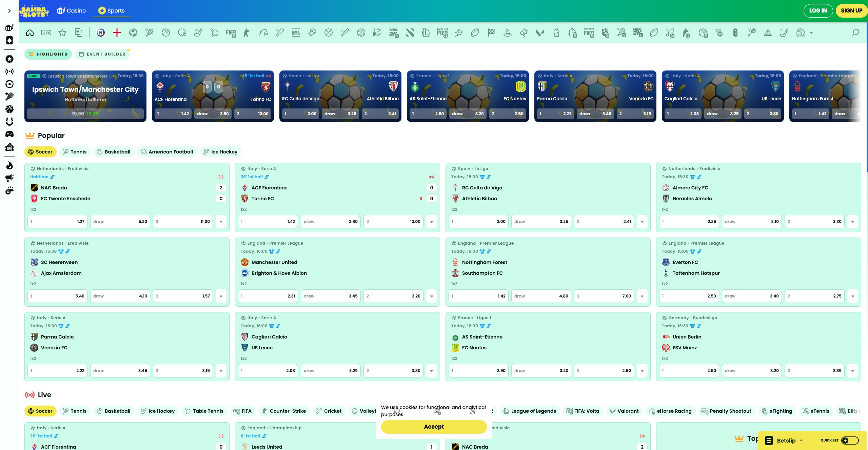Expand more markets for NAC Breda match
The height and width of the screenshot is (450, 868).
coord(221,222)
